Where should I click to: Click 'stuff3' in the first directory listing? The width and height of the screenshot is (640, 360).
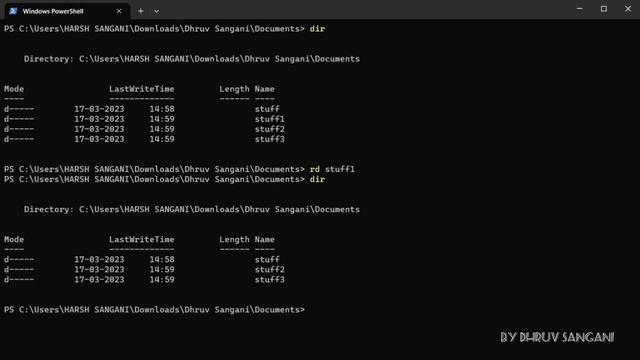pyautogui.click(x=269, y=139)
